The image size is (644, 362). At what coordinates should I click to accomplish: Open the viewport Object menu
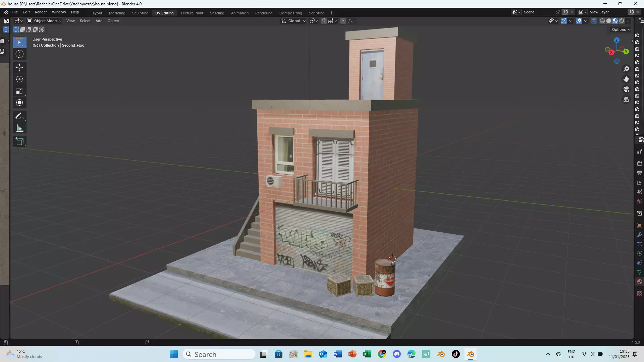(x=113, y=21)
